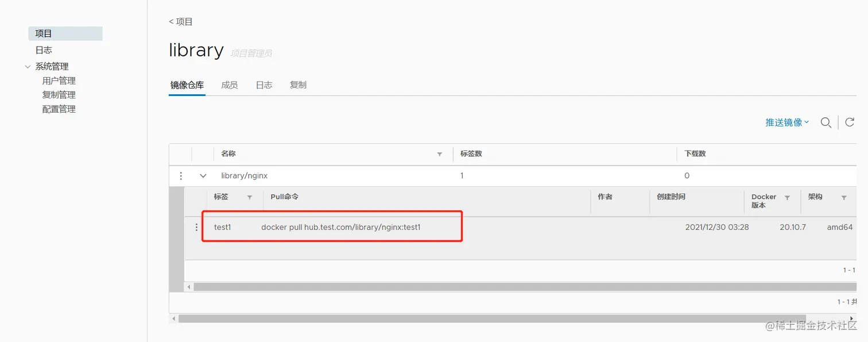
Task: Click the 系统管理 sidebar label
Action: (x=52, y=67)
